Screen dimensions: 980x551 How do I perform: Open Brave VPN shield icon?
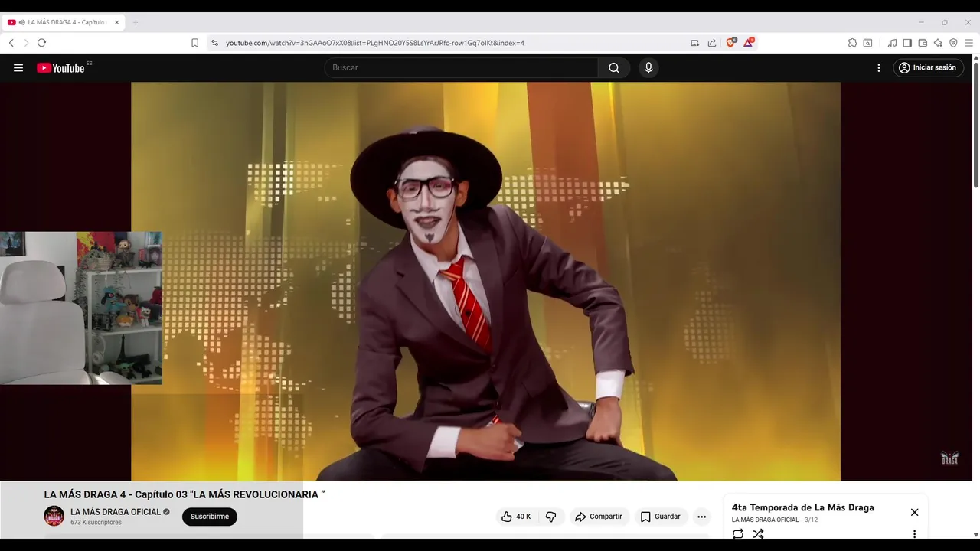[x=953, y=43]
